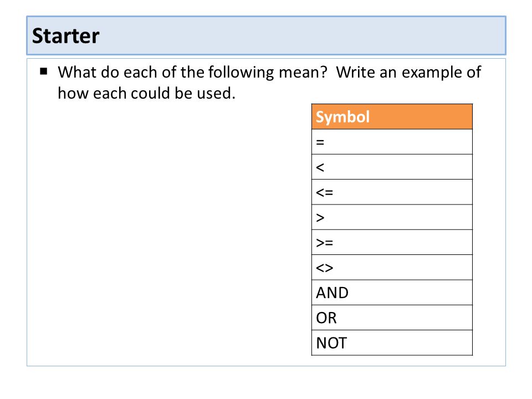The image size is (532, 399).
Task: Select the not-equal symbol row
Action: (392, 267)
